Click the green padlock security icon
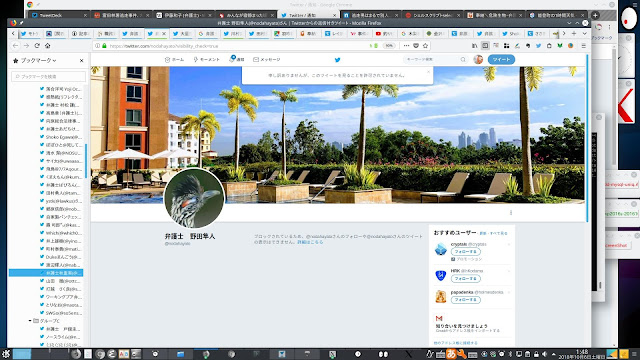This screenshot has height=360, width=640. click(104, 46)
